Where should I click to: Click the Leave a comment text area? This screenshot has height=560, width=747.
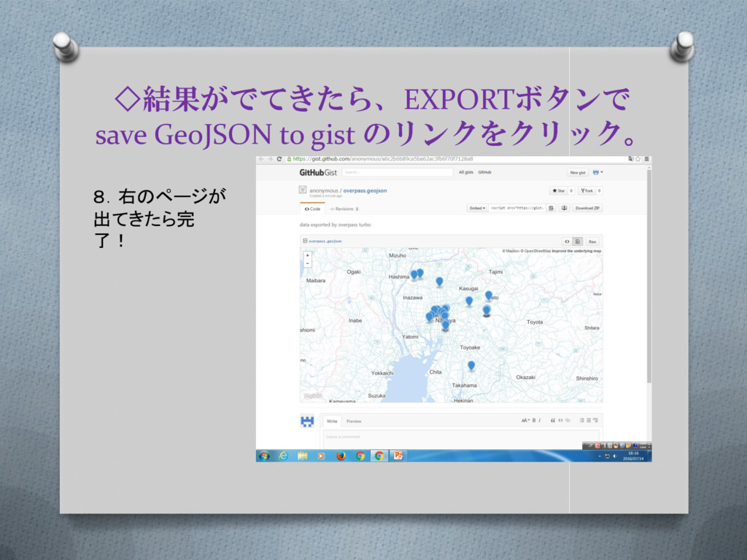pyautogui.click(x=461, y=439)
